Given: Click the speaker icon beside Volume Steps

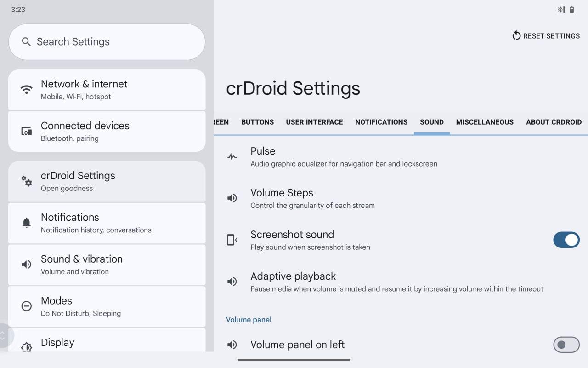Looking at the screenshot, I should [x=232, y=198].
